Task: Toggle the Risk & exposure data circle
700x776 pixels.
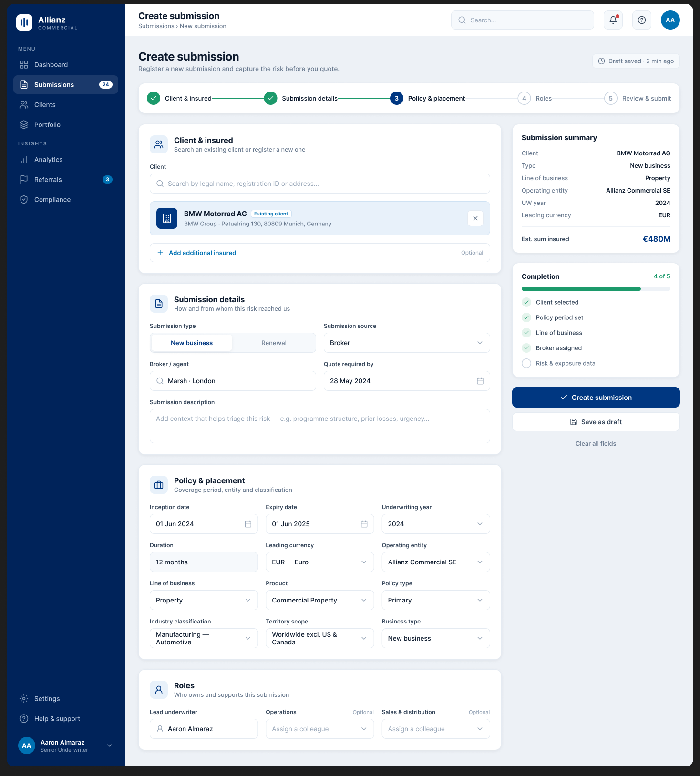Action: click(526, 363)
